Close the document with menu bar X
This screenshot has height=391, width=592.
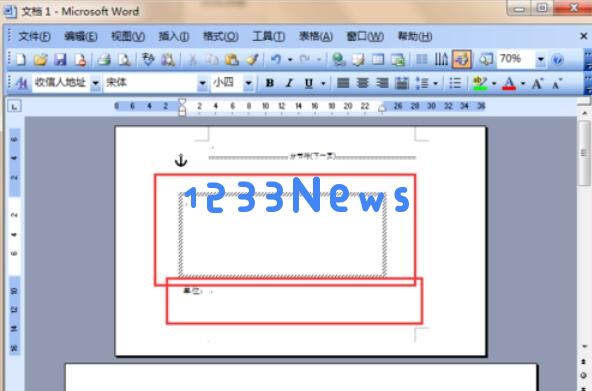(584, 36)
